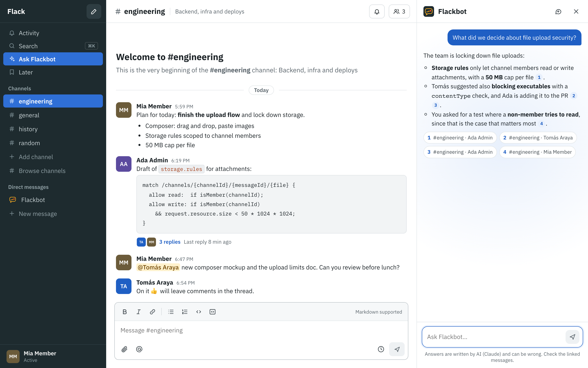Mention someone with the @ icon
The image size is (588, 368).
139,349
